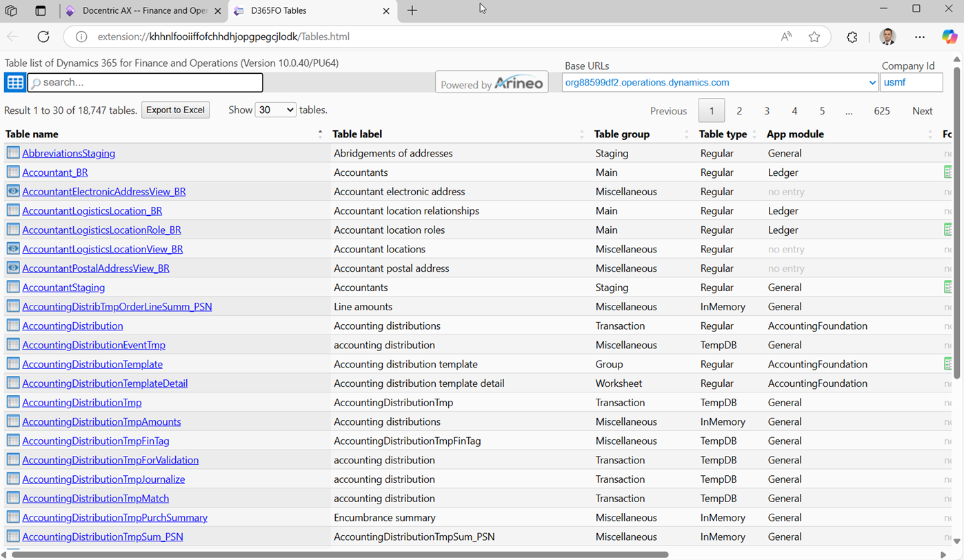Go to Next page of tables
Image resolution: width=964 pixels, height=560 pixels.
(x=922, y=111)
